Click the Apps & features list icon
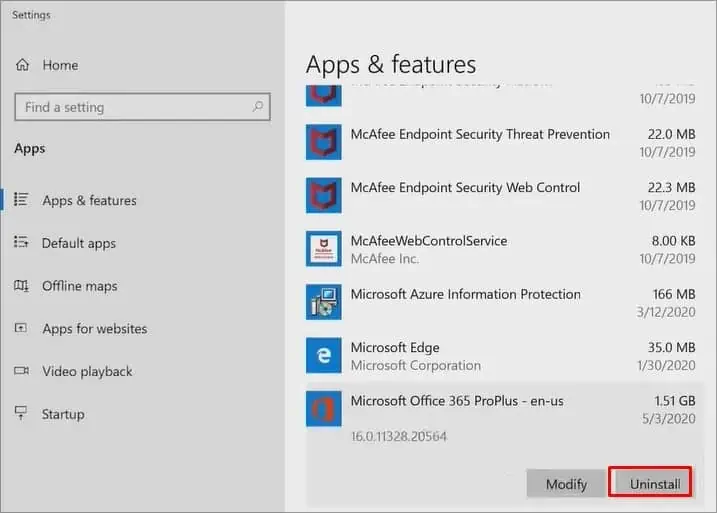Screen dimensions: 717x513 point(21,199)
